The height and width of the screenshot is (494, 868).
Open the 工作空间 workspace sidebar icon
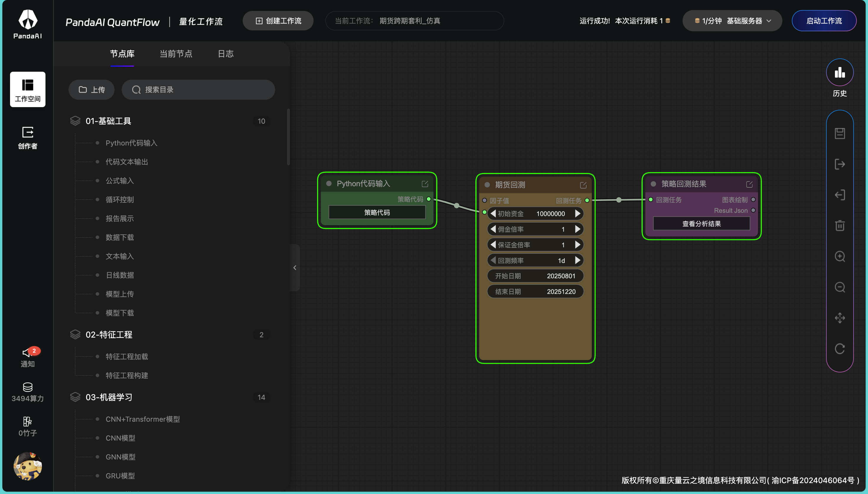(x=27, y=90)
